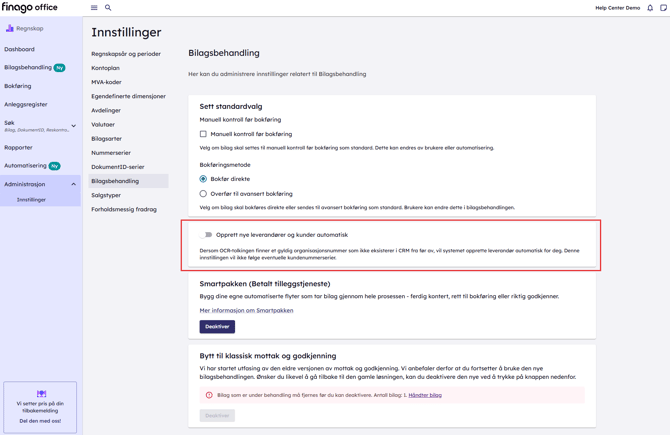Select Overfør til avansert bokføring option

(x=203, y=194)
